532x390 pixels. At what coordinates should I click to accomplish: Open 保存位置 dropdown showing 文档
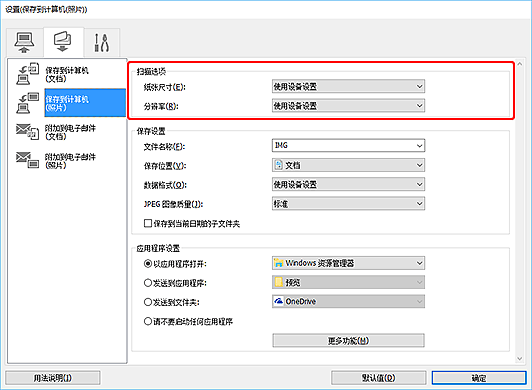(x=348, y=165)
